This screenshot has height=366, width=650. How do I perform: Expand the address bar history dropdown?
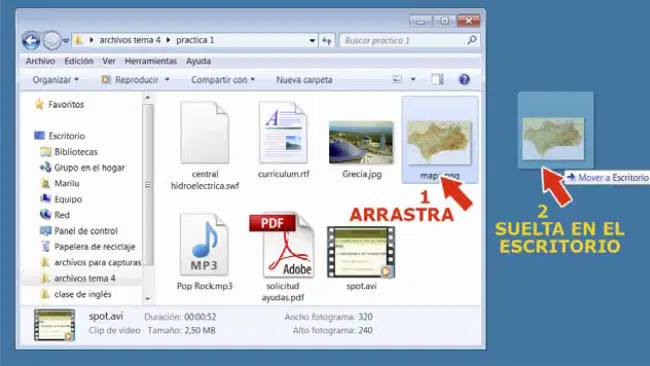(x=312, y=41)
